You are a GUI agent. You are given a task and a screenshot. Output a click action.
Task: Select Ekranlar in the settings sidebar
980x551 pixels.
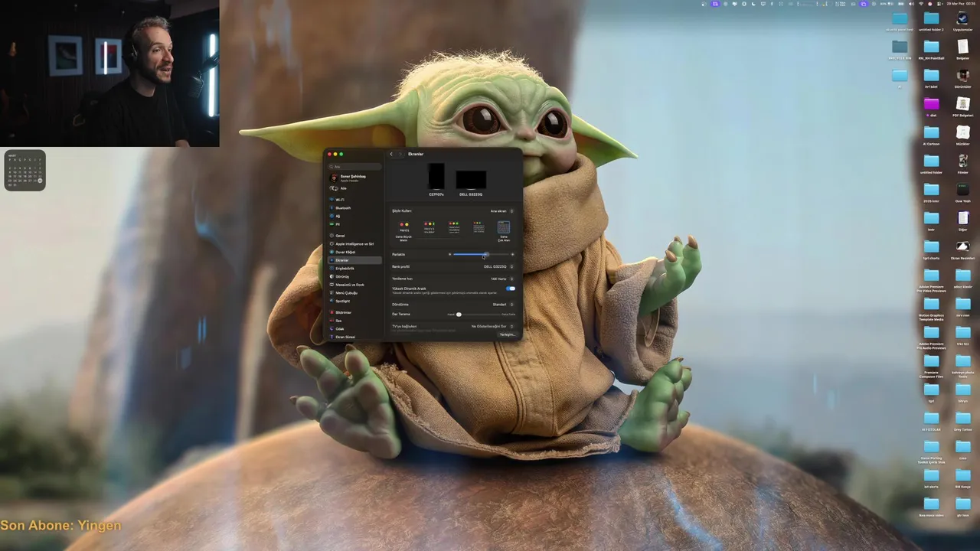[355, 260]
